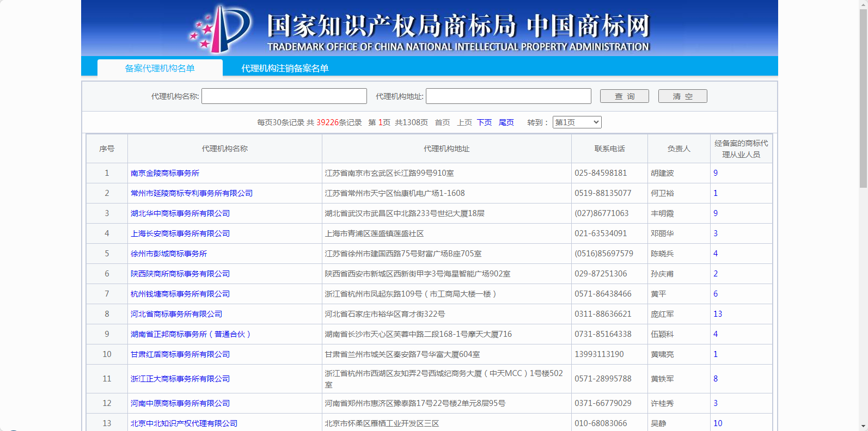Open practitioner count 9 for 湖北华中 row
868x431 pixels.
pyautogui.click(x=716, y=213)
